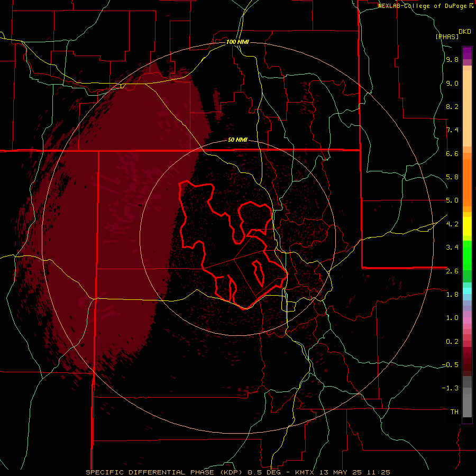Image resolution: width=476 pixels, height=476 pixels.
Task: Click the 100 NMI range ring label
Action: click(x=237, y=42)
